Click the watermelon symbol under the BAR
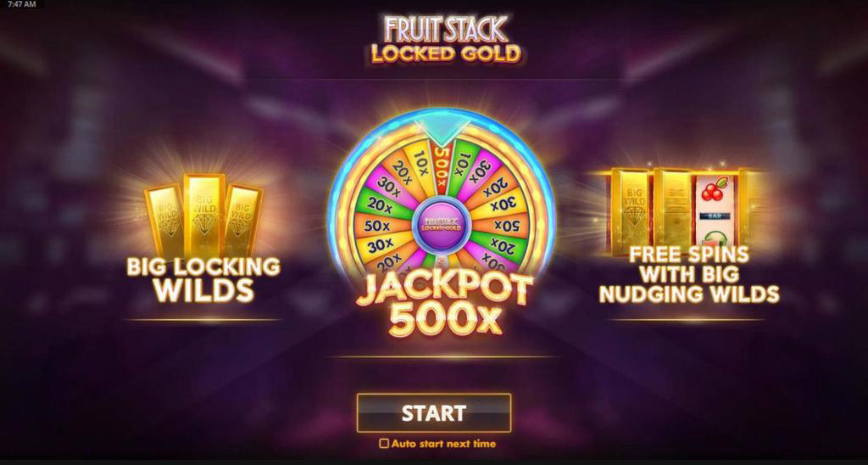Screen dimensions: 868x465 tap(715, 239)
